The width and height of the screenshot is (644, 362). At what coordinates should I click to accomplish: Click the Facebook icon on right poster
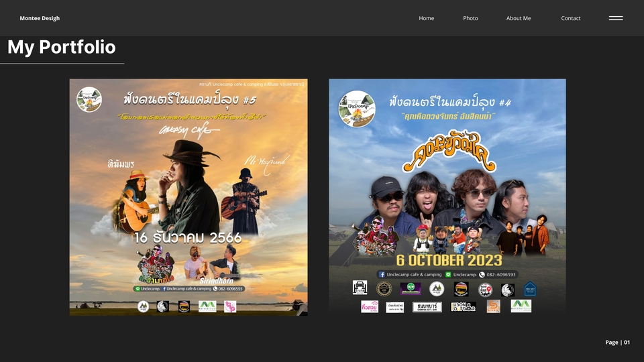point(381,274)
